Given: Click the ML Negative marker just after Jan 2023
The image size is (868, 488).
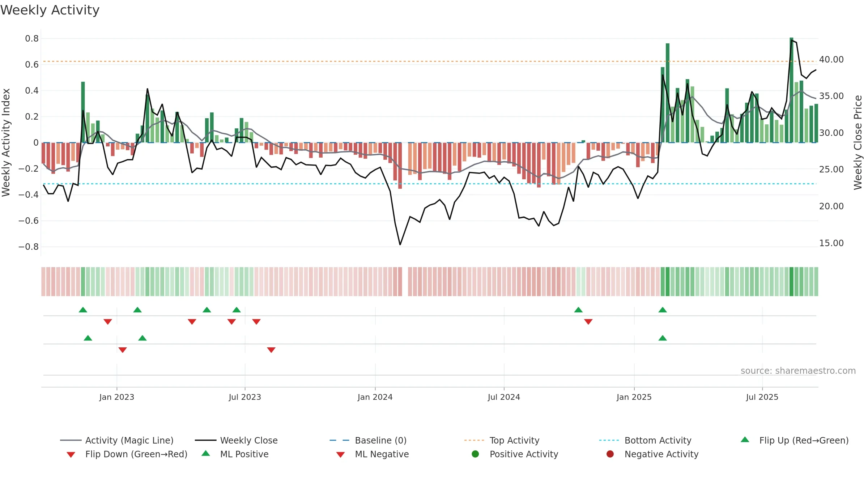Looking at the screenshot, I should [x=123, y=350].
